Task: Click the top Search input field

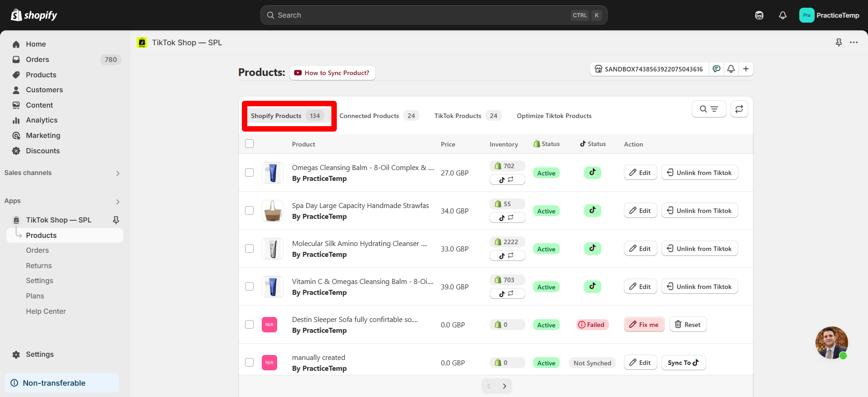Action: click(x=420, y=15)
